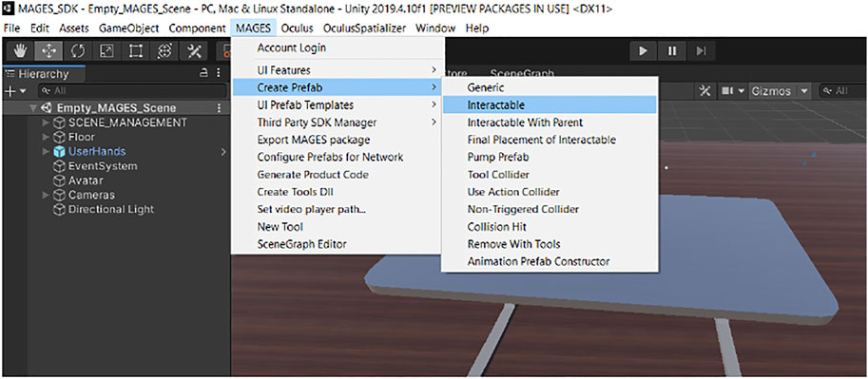Select the Rotate tool in toolbar
The height and width of the screenshot is (379, 868).
point(78,51)
